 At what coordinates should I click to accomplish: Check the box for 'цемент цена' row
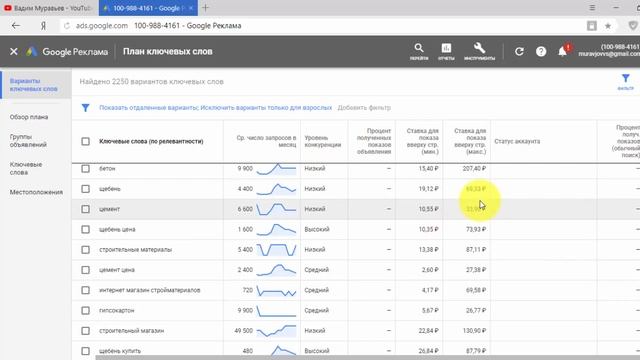(x=85, y=270)
